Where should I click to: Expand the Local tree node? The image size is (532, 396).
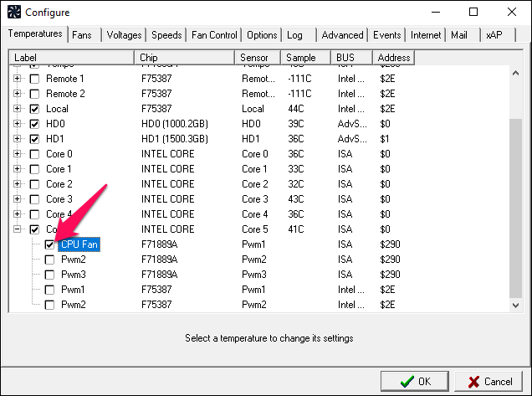17,109
